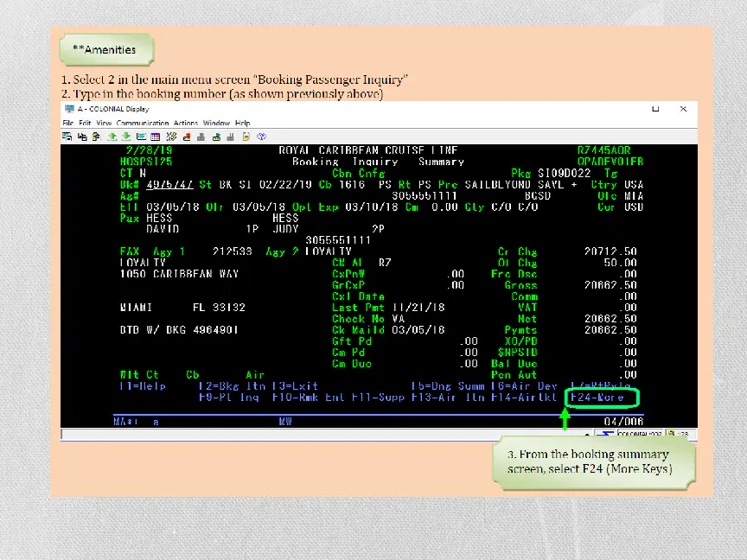Click the Paste toolbar icon
Viewport: 747px width, 560px height.
click(x=96, y=137)
